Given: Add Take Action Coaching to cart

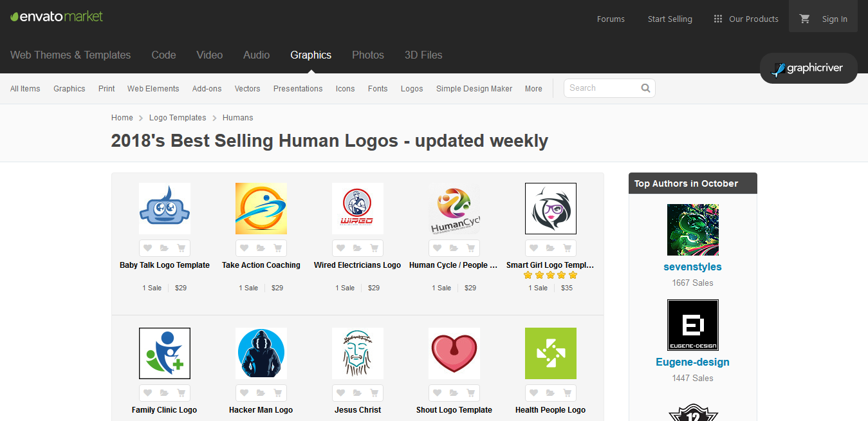Looking at the screenshot, I should pos(278,248).
